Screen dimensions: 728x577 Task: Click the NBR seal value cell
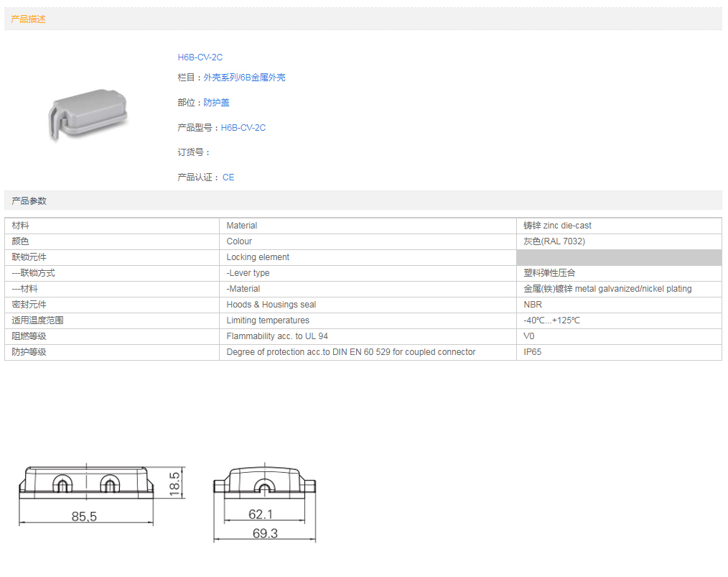click(533, 305)
